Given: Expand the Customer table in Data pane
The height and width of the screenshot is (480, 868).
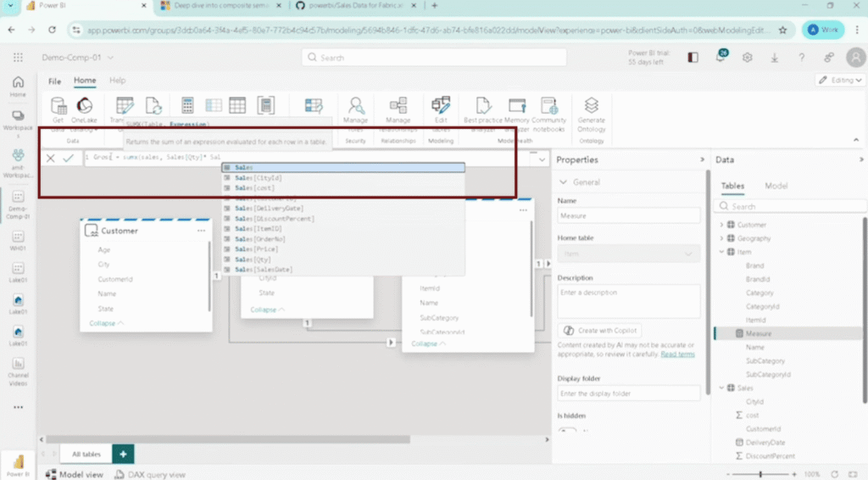Looking at the screenshot, I should 721,225.
